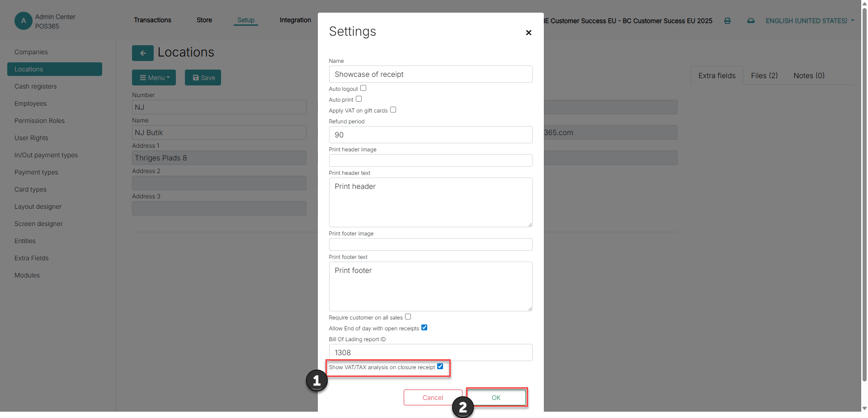Open the Notes (0) tab
The width and height of the screenshot is (868, 418).
tap(809, 75)
